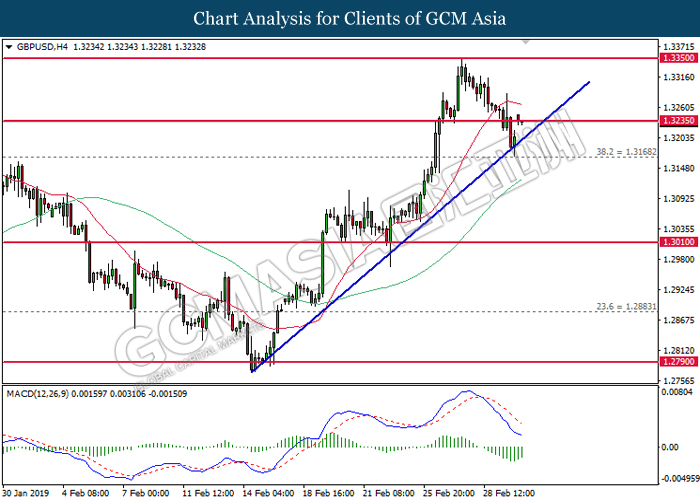The image size is (700, 500).
Task: Click the 0.00804 MACD scale value
Action: pos(679,392)
